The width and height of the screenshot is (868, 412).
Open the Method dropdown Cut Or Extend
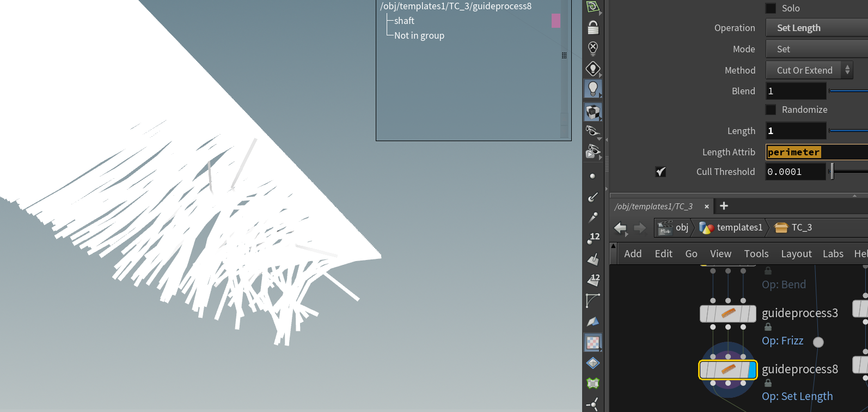tap(809, 70)
